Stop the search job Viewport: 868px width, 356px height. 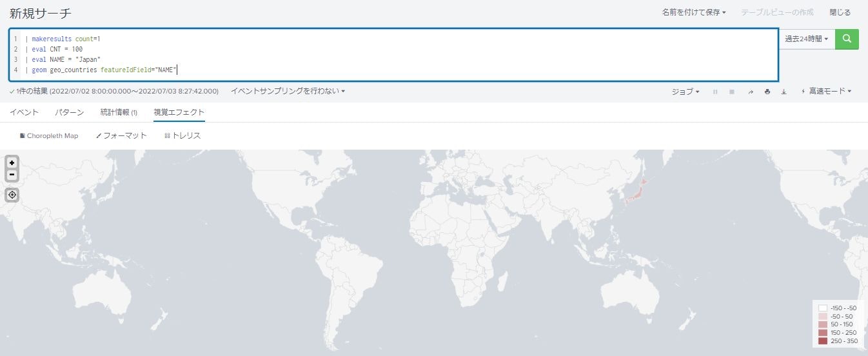[x=732, y=92]
